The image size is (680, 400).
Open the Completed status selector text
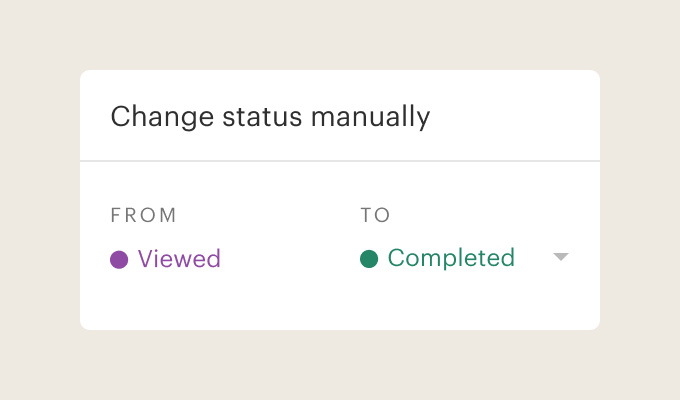[x=451, y=258]
